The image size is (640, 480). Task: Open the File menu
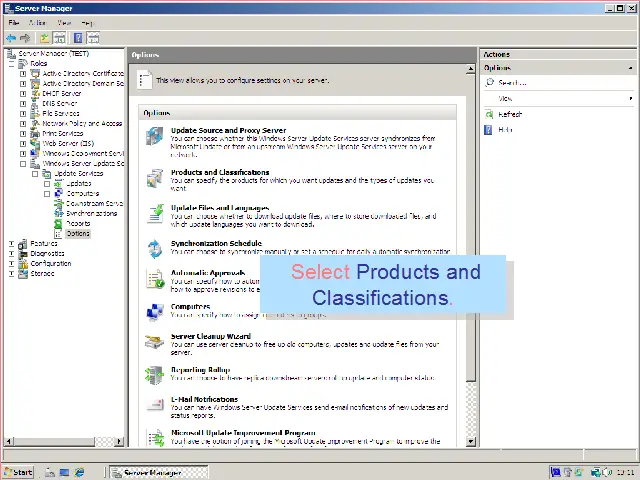tap(13, 22)
